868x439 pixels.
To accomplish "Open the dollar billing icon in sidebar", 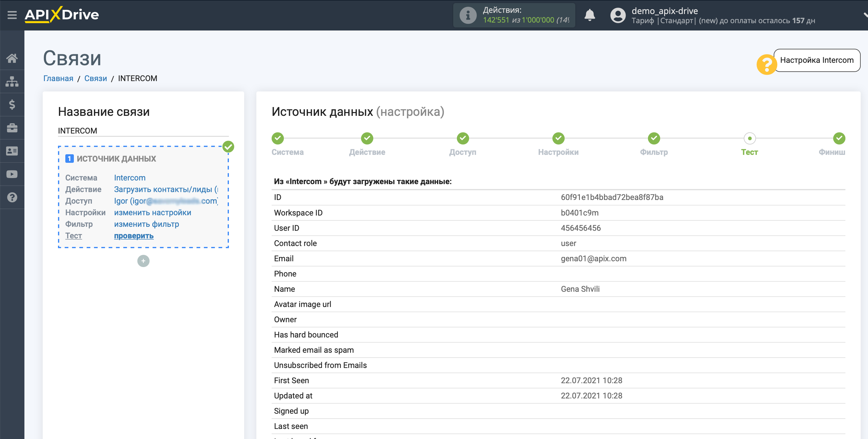I will tap(12, 105).
